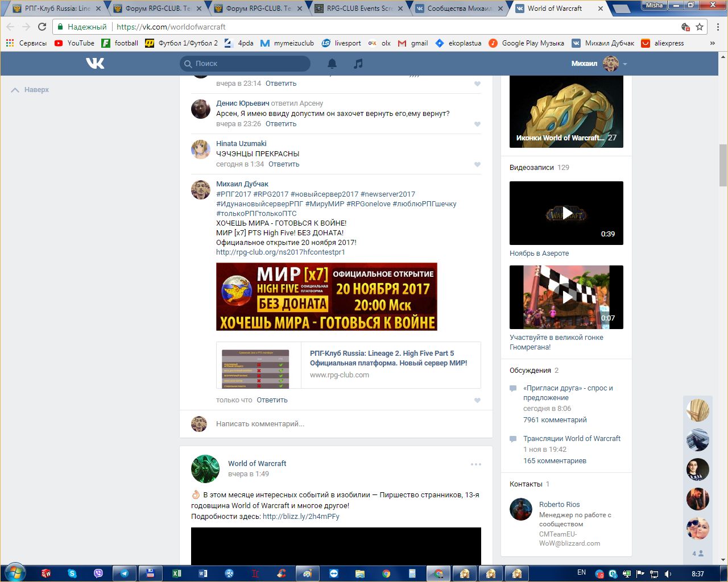Open Skype from the taskbar

pyautogui.click(x=72, y=573)
